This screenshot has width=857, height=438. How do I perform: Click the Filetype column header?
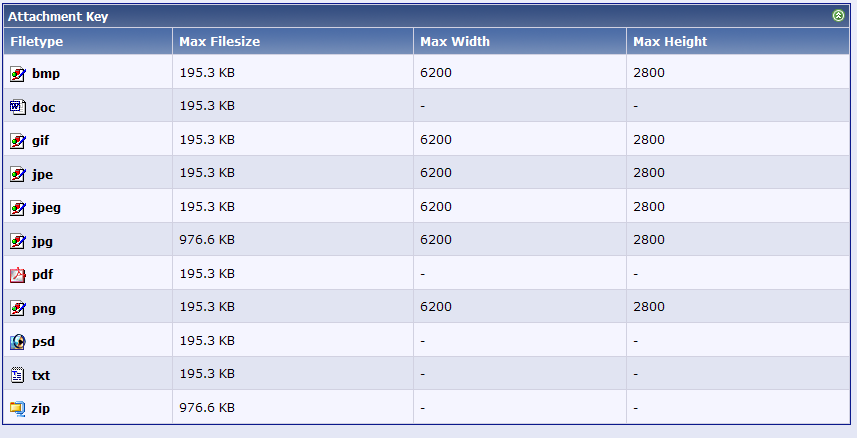point(37,42)
